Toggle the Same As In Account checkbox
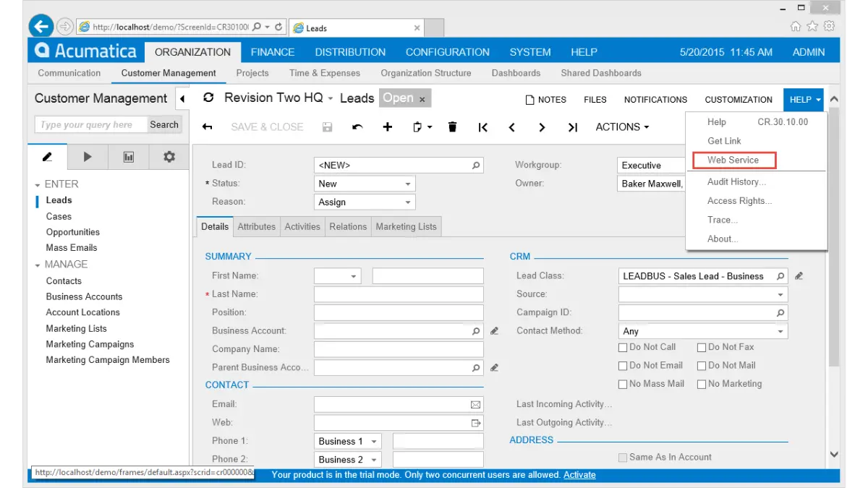Viewport: 868px width, 488px height. point(622,457)
